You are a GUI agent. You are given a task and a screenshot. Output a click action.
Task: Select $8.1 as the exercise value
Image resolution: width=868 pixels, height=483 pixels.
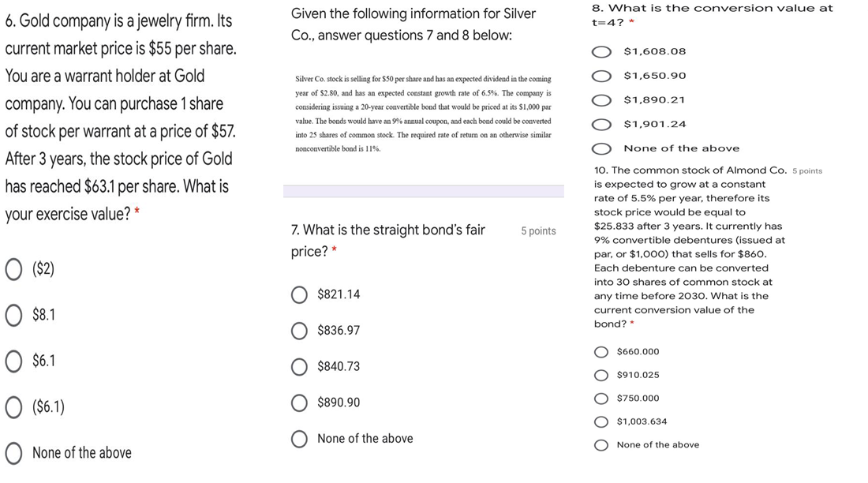(x=13, y=315)
